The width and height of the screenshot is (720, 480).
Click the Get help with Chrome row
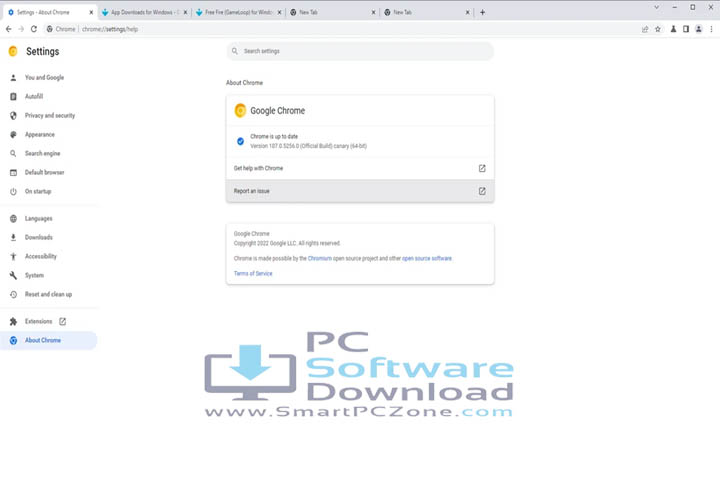pyautogui.click(x=360, y=168)
